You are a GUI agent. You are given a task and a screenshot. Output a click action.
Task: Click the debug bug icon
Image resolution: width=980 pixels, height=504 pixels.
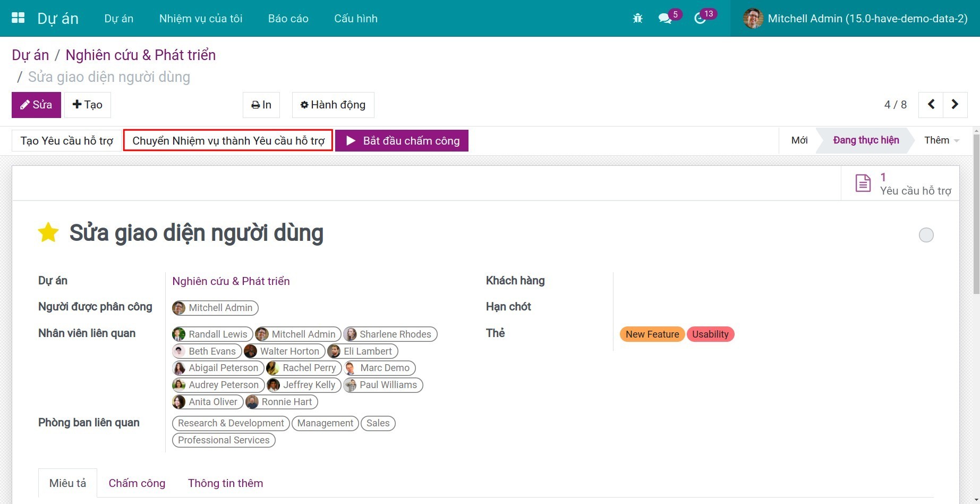tap(637, 19)
